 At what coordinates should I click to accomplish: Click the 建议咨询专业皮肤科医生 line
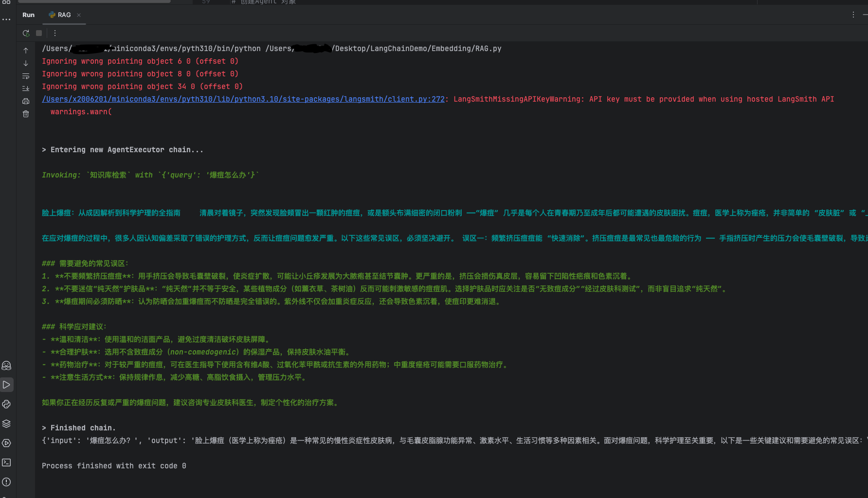pos(191,403)
